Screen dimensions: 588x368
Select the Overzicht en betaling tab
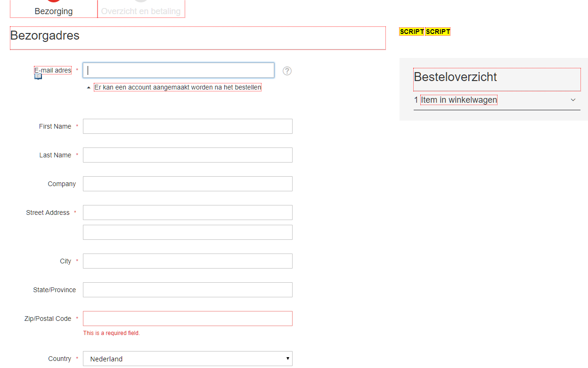point(141,10)
